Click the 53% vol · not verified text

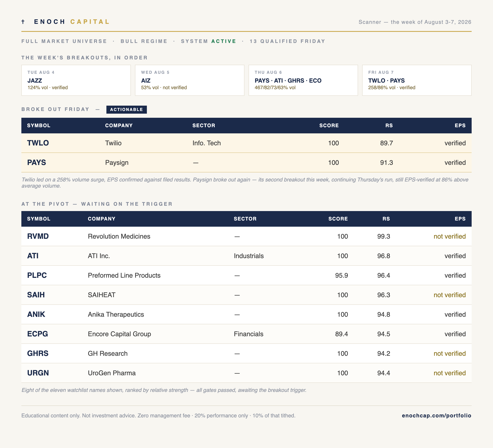click(164, 88)
